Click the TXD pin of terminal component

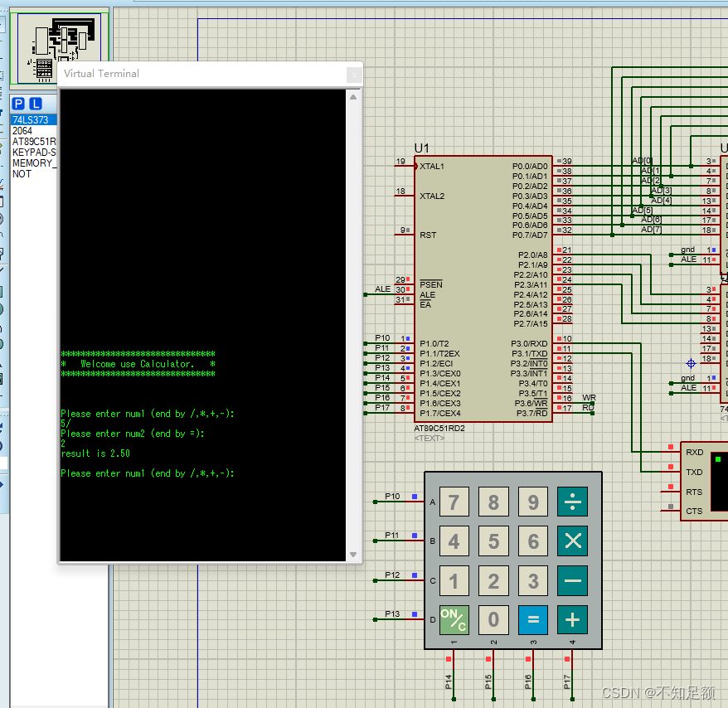pos(695,473)
